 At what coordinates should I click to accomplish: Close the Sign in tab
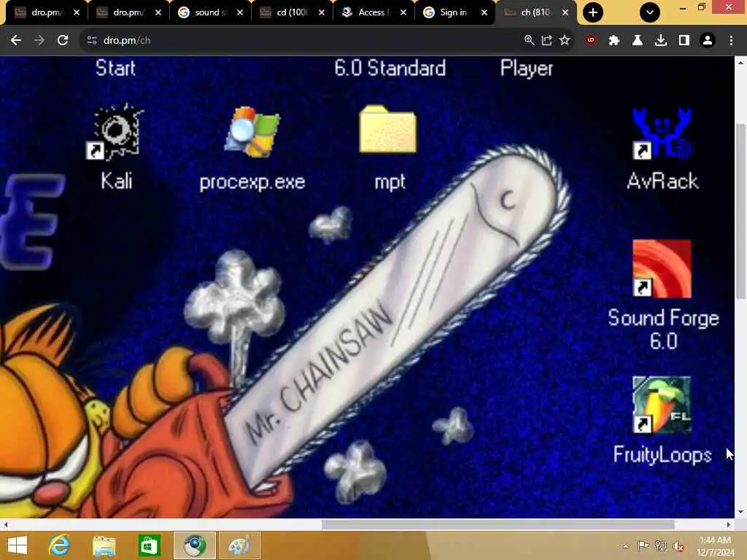tap(484, 12)
